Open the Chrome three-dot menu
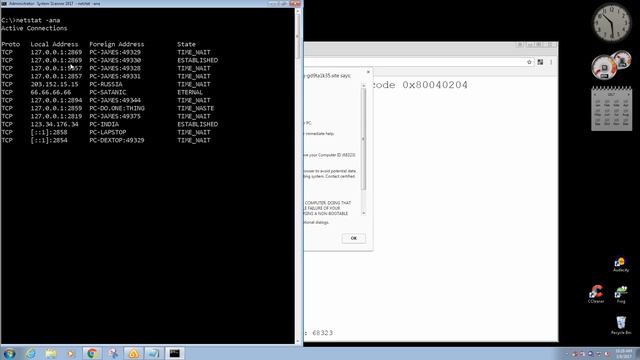This screenshot has width=640, height=360. (551, 62)
